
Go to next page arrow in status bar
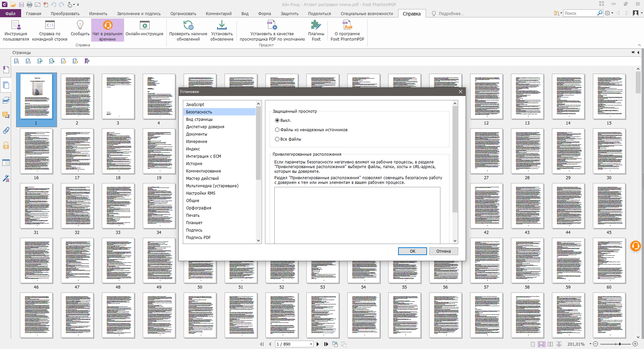(318, 344)
